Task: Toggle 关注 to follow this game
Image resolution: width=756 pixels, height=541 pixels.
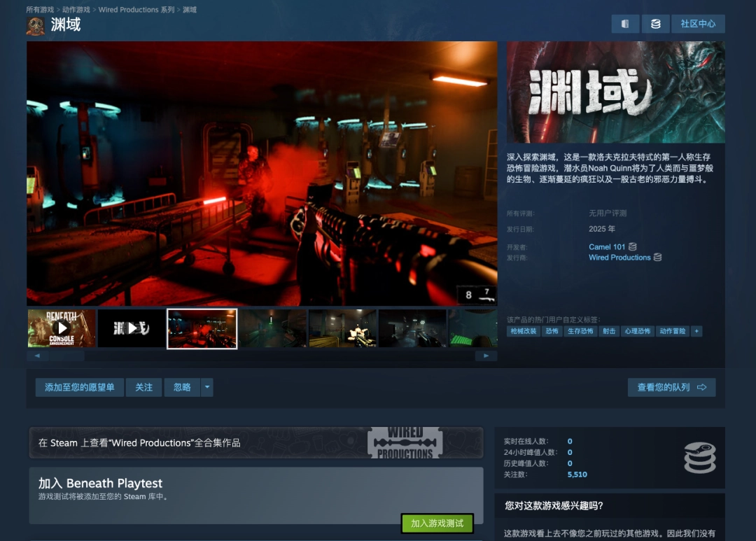Action: point(143,387)
